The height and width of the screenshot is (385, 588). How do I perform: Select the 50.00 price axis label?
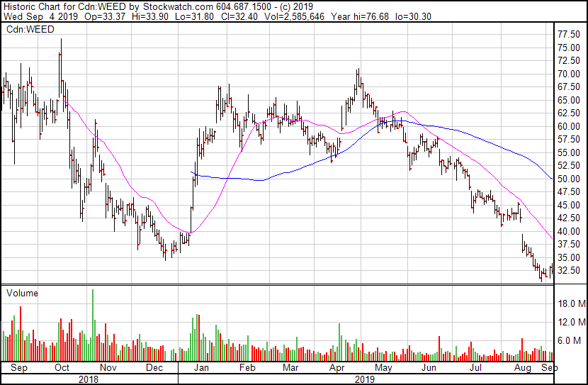[569, 179]
